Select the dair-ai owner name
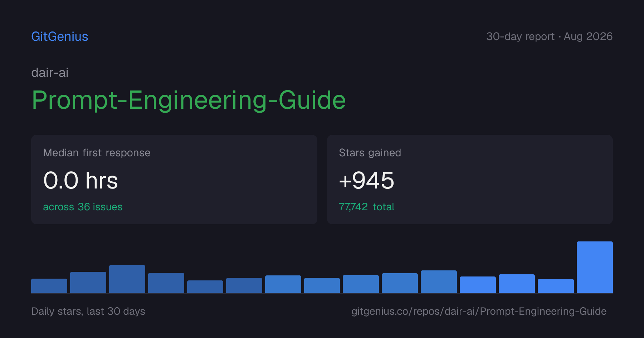Screen dimensions: 644x338 coord(50,73)
